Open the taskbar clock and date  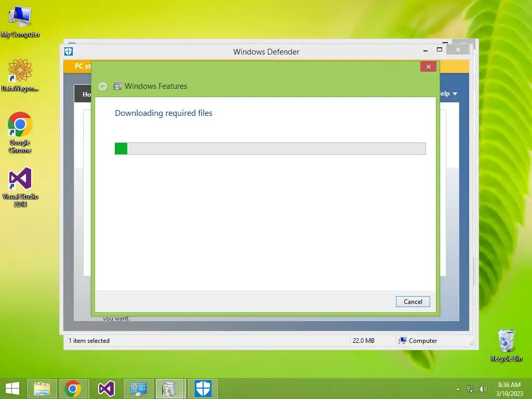pos(509,389)
